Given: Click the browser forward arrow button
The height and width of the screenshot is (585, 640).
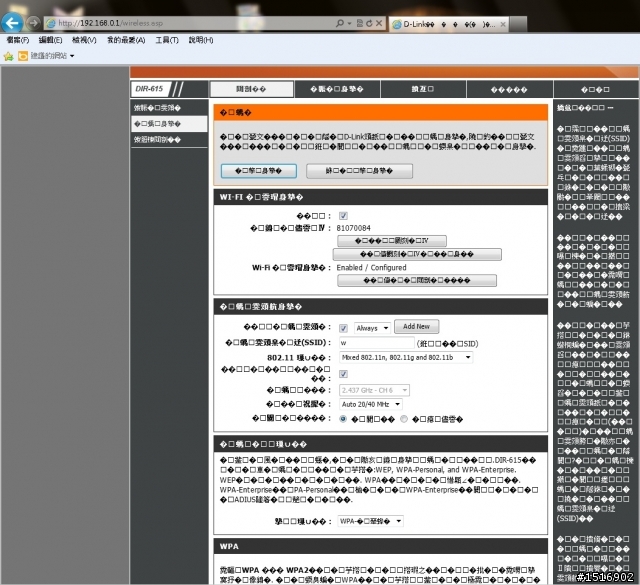Looking at the screenshot, I should [33, 23].
